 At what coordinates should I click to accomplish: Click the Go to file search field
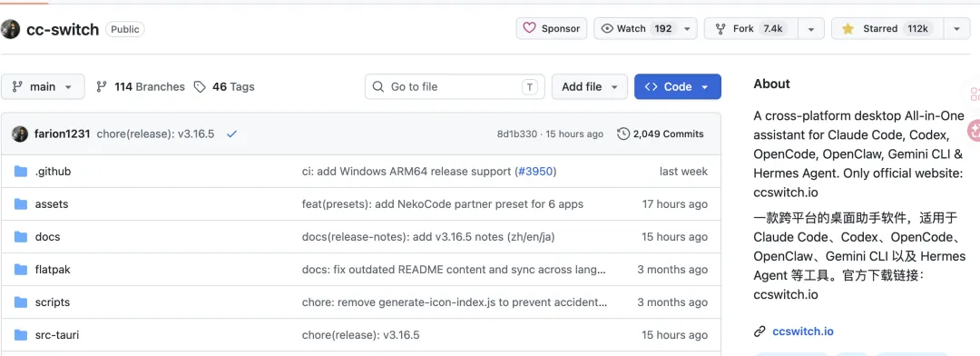455,86
